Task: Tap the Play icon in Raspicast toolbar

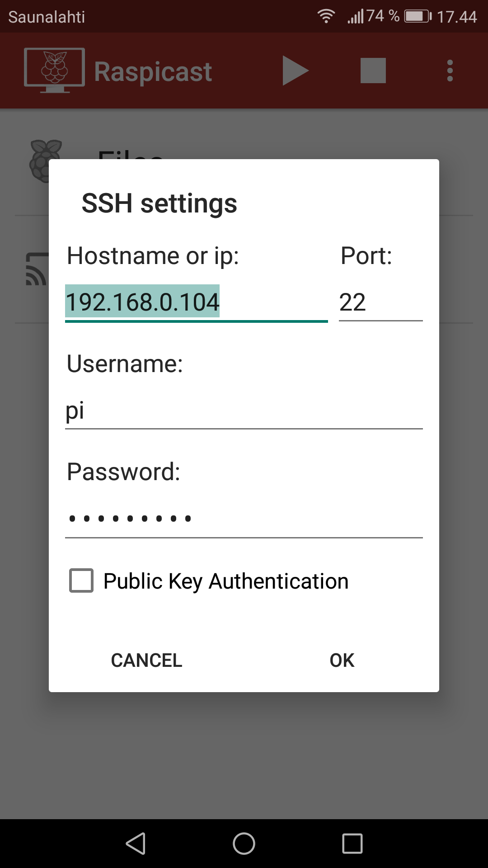Action: click(x=296, y=71)
